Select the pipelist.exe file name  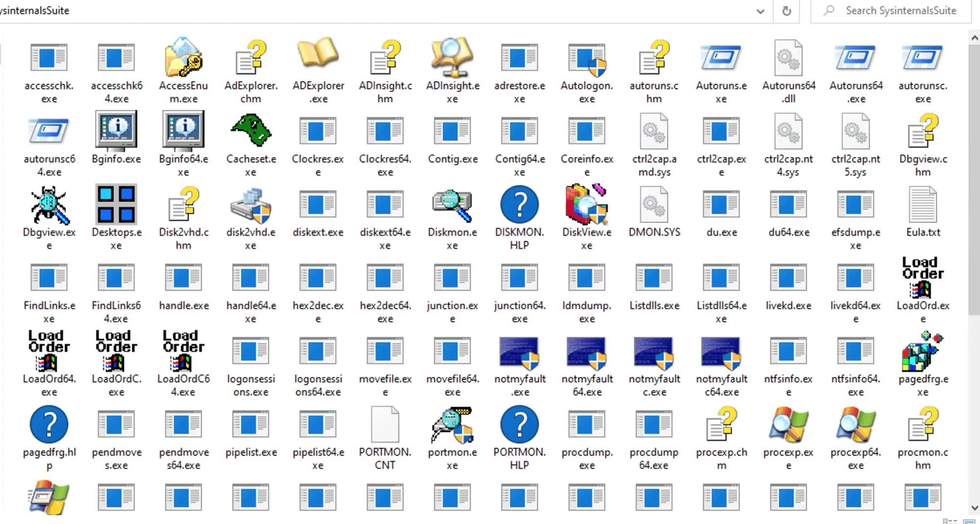coord(251,453)
